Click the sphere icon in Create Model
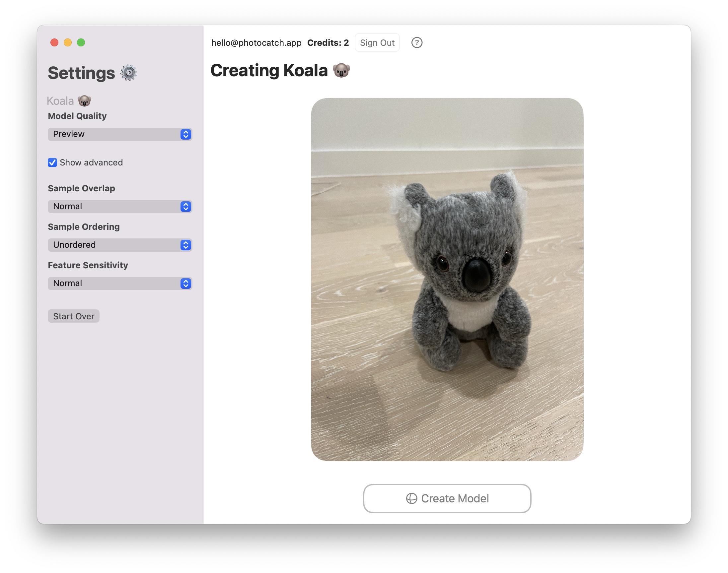The width and height of the screenshot is (728, 573). pyautogui.click(x=411, y=498)
